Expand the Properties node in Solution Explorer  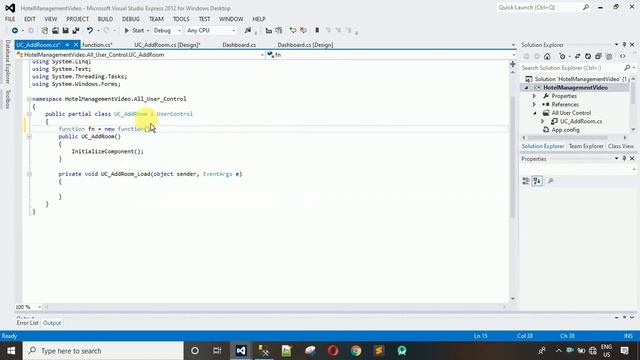(x=534, y=96)
